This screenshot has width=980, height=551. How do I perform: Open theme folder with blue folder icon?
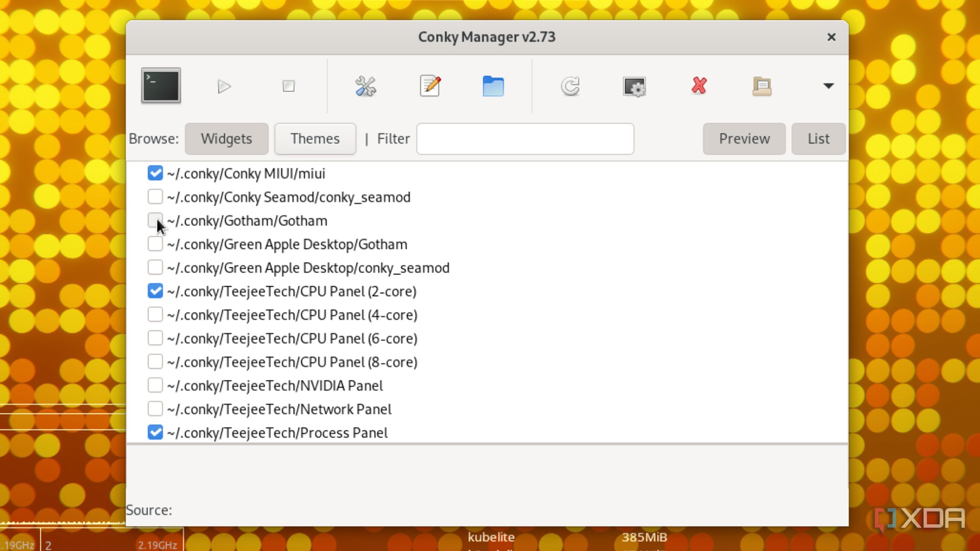[x=493, y=86]
